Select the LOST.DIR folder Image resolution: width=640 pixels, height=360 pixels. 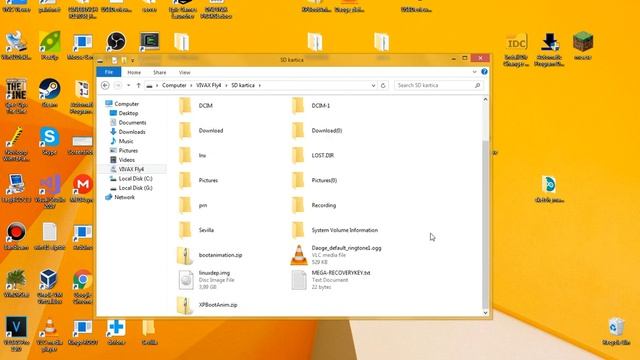click(313, 156)
